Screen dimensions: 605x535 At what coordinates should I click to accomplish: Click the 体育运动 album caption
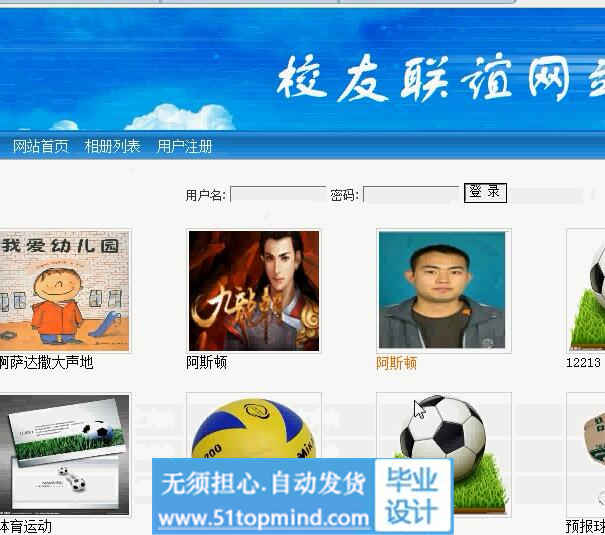[25, 527]
